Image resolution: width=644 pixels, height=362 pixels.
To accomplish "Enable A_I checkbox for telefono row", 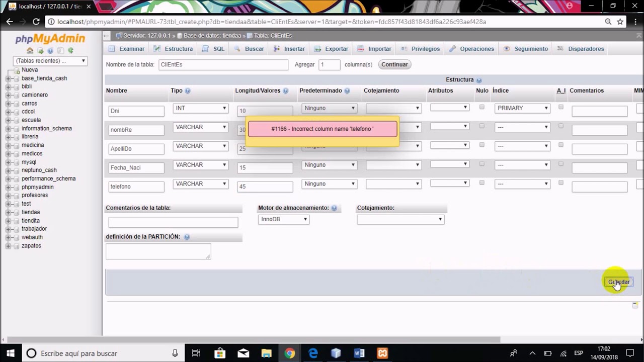I will 561,183.
